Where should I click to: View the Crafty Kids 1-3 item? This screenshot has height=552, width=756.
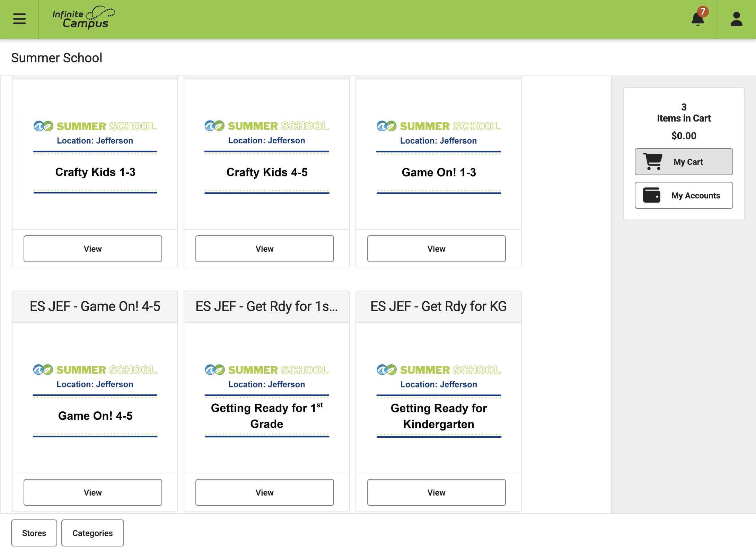93,249
